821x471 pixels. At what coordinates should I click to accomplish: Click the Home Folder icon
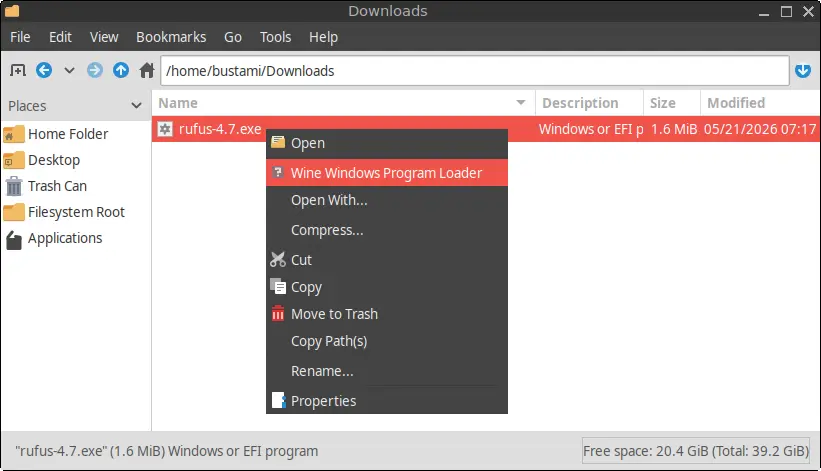(x=14, y=134)
